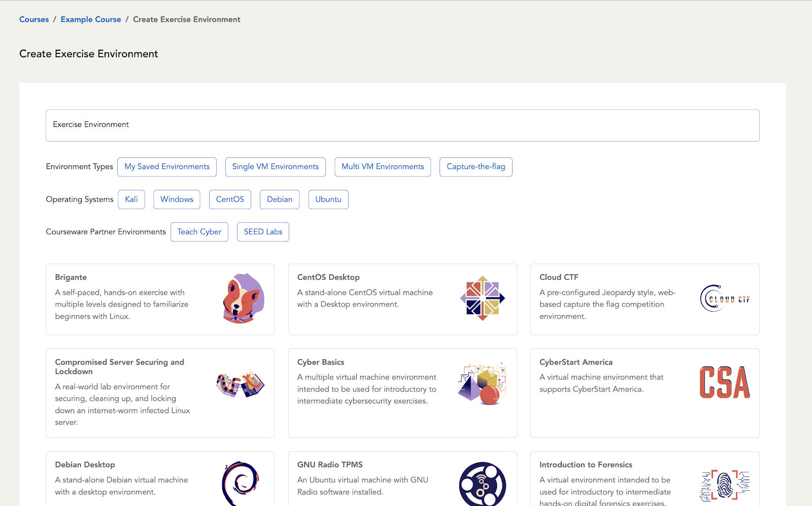The height and width of the screenshot is (506, 812).
Task: Filter by Kali operating system
Action: (131, 199)
